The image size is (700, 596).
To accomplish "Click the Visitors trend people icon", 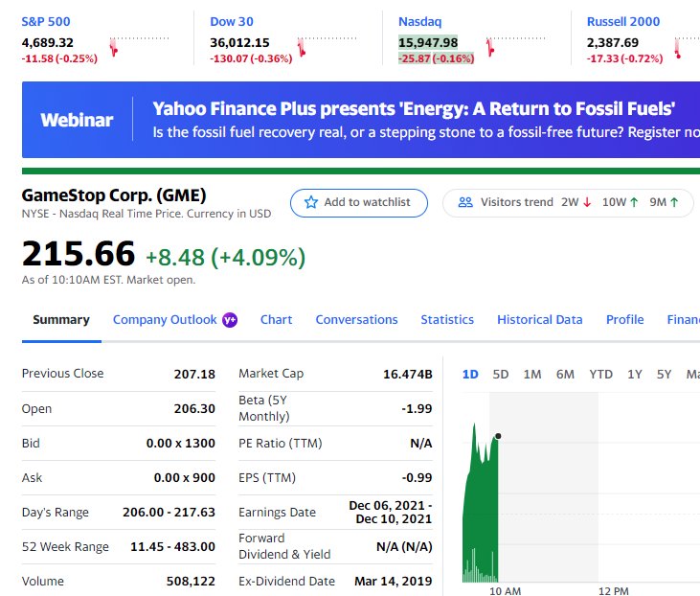I will (x=465, y=202).
